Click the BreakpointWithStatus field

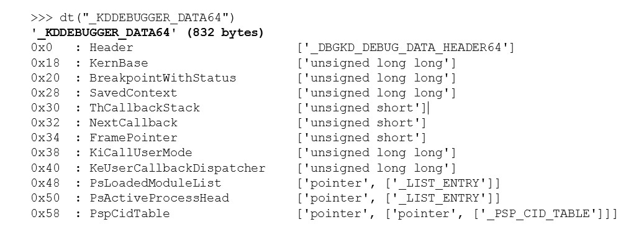[163, 78]
